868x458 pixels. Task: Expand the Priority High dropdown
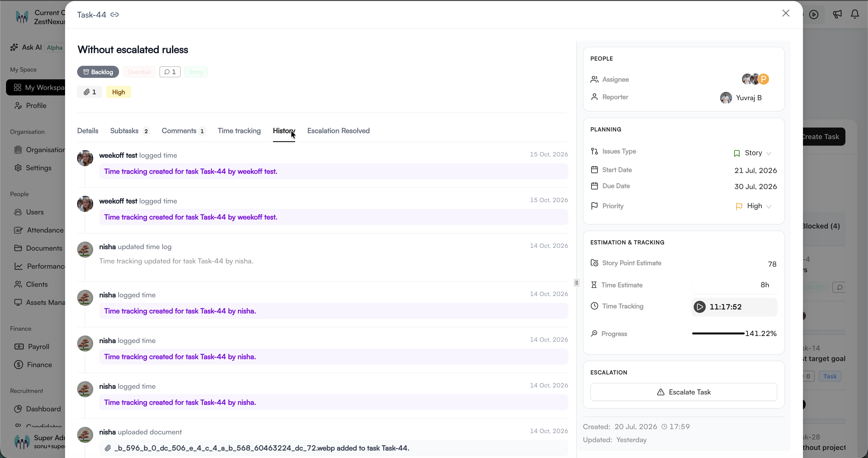pos(753,206)
